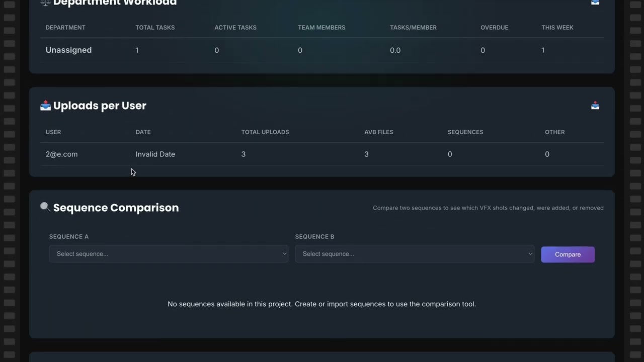This screenshot has width=644, height=362.
Task: Click the DATE column header
Action: point(143,132)
